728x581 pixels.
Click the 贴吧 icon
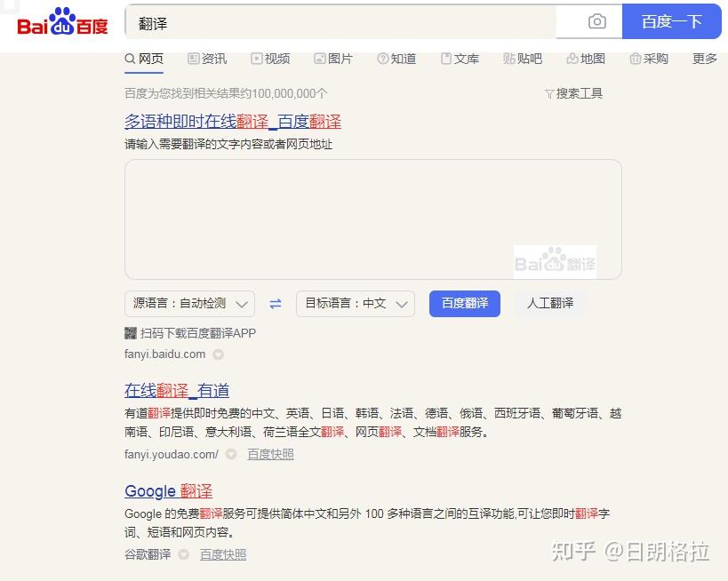pyautogui.click(x=508, y=59)
